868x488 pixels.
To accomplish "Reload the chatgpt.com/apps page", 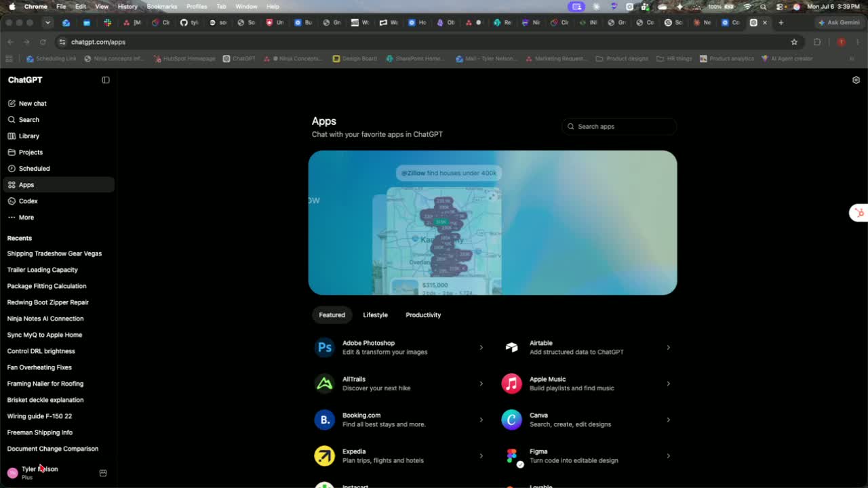I will [x=43, y=42].
